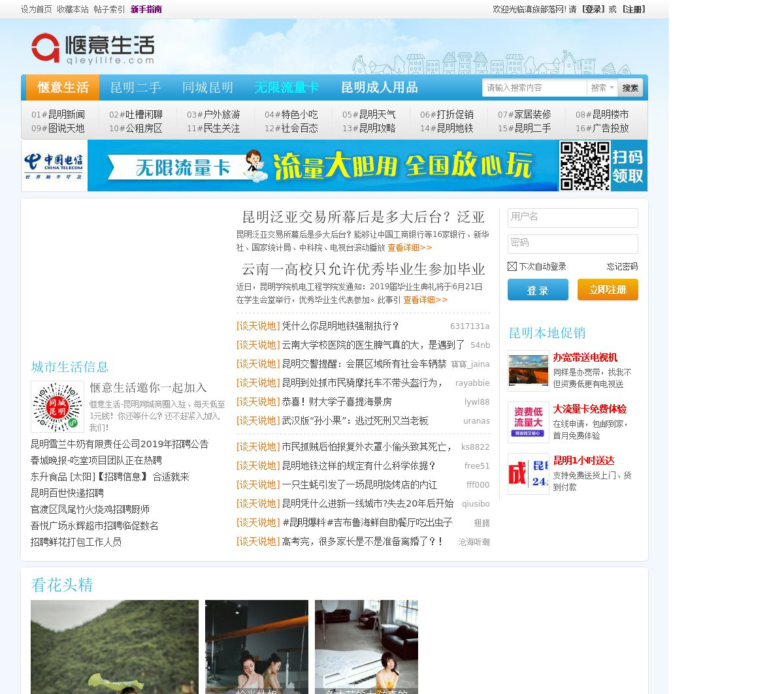Open the 大流量卡免费体验 promo thumbnail
This screenshot has width=784, height=694.
click(x=529, y=422)
